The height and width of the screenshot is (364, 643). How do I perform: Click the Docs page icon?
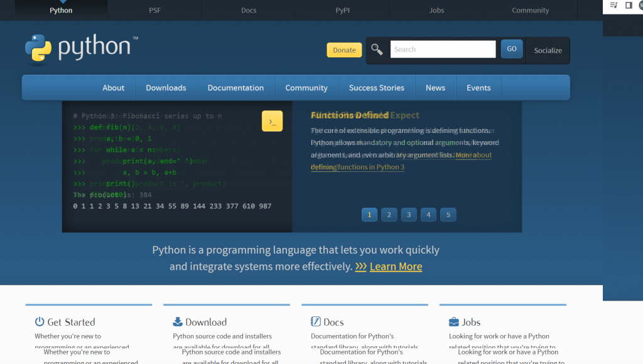pyautogui.click(x=316, y=322)
